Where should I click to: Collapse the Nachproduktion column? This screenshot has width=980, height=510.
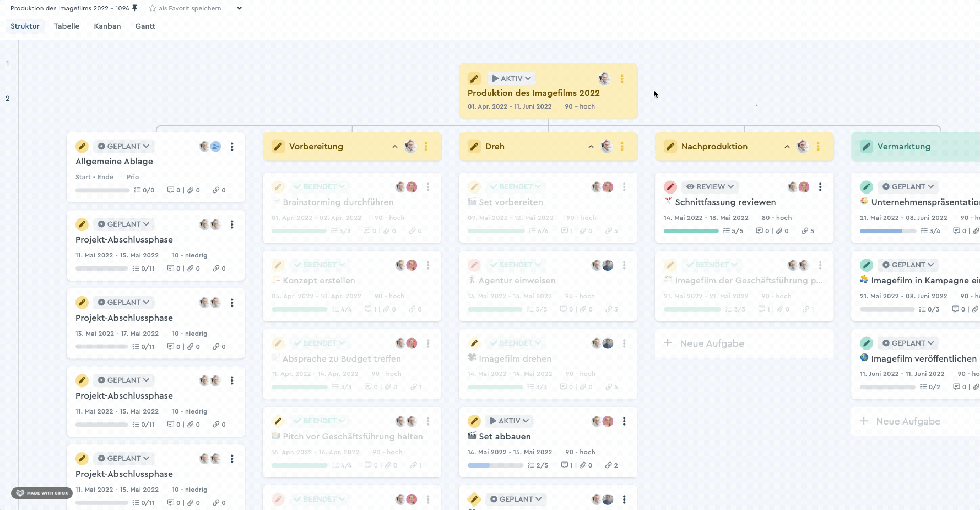787,147
